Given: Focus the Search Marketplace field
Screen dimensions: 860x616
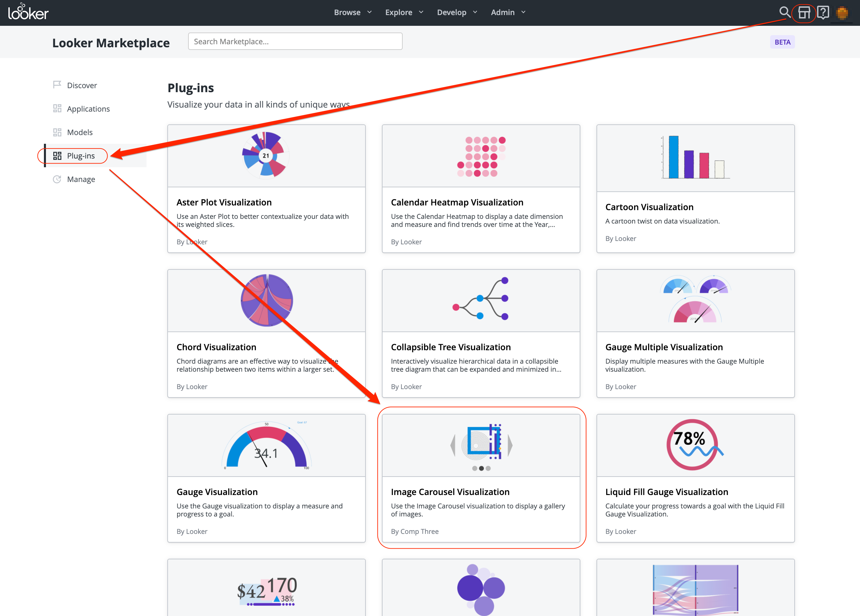Looking at the screenshot, I should pyautogui.click(x=295, y=41).
